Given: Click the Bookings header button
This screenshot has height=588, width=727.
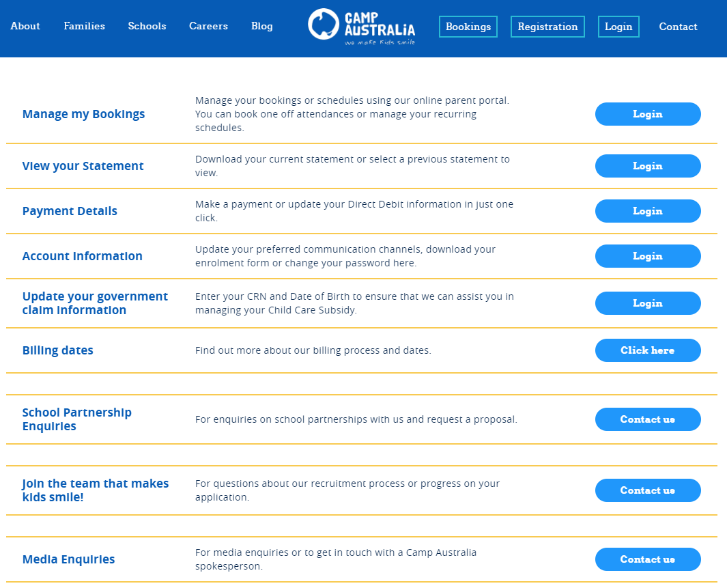Looking at the screenshot, I should coord(468,27).
